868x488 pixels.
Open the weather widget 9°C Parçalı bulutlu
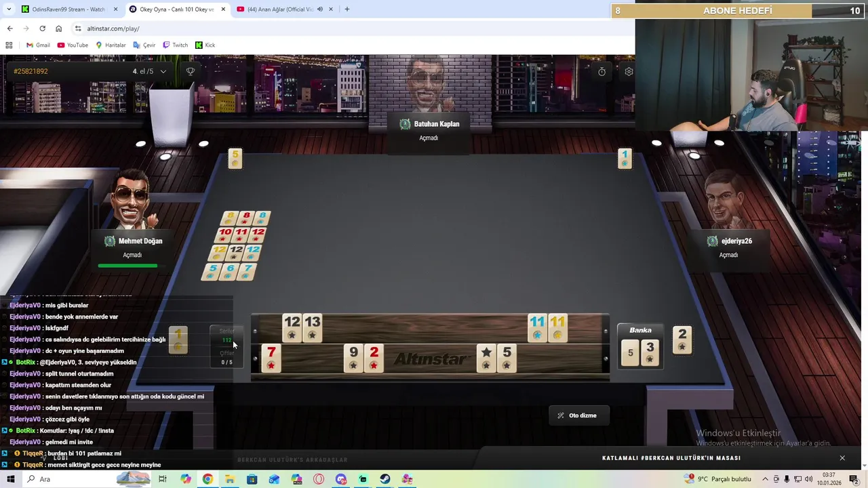click(717, 479)
